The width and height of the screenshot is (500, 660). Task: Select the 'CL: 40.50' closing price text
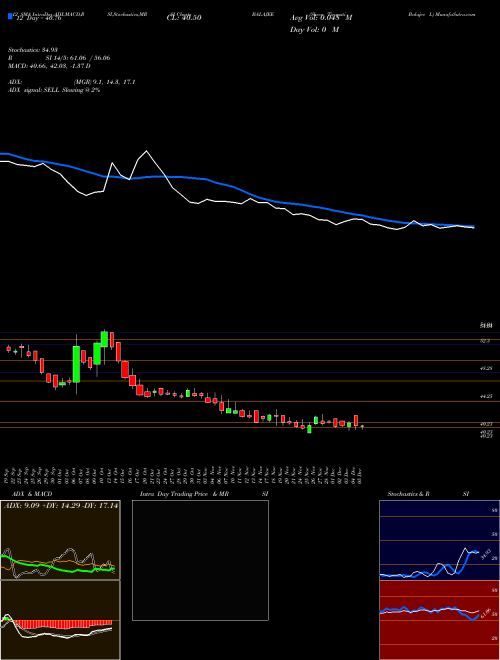coord(184,18)
